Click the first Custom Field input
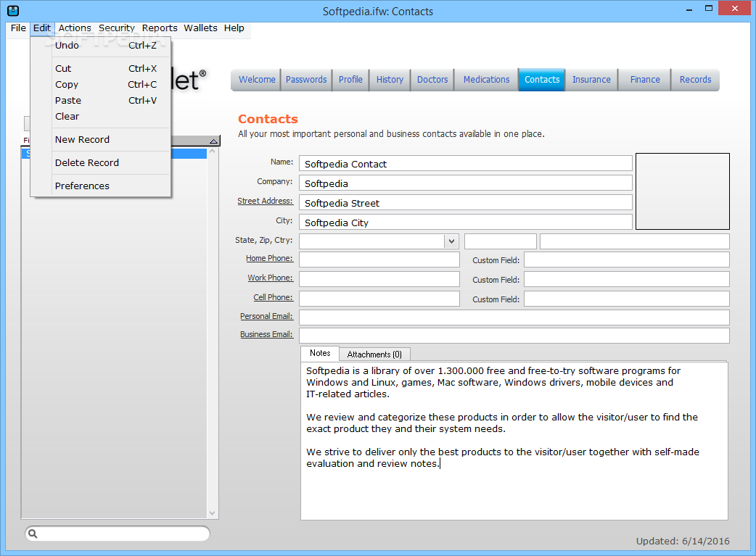The width and height of the screenshot is (756, 556). [x=627, y=260]
